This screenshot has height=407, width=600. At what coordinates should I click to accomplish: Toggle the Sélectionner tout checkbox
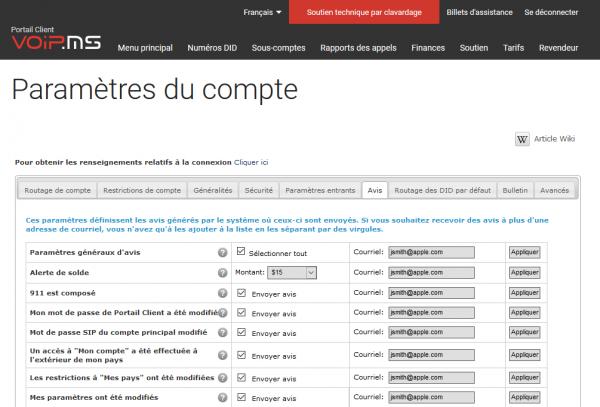pos(241,251)
